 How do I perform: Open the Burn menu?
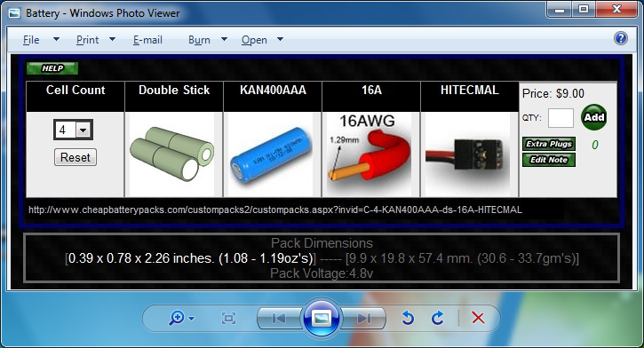coord(199,40)
